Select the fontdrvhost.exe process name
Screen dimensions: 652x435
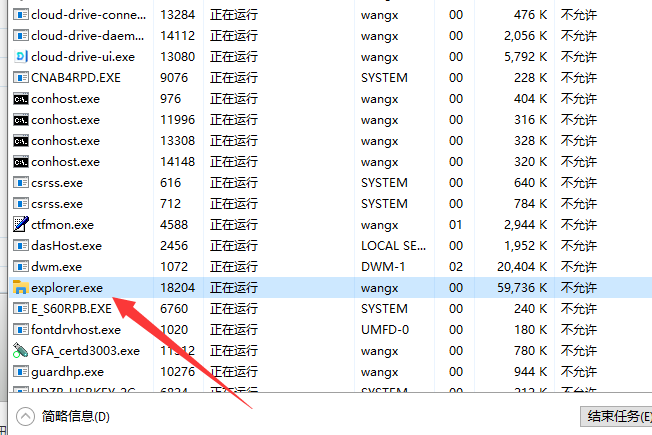point(76,330)
